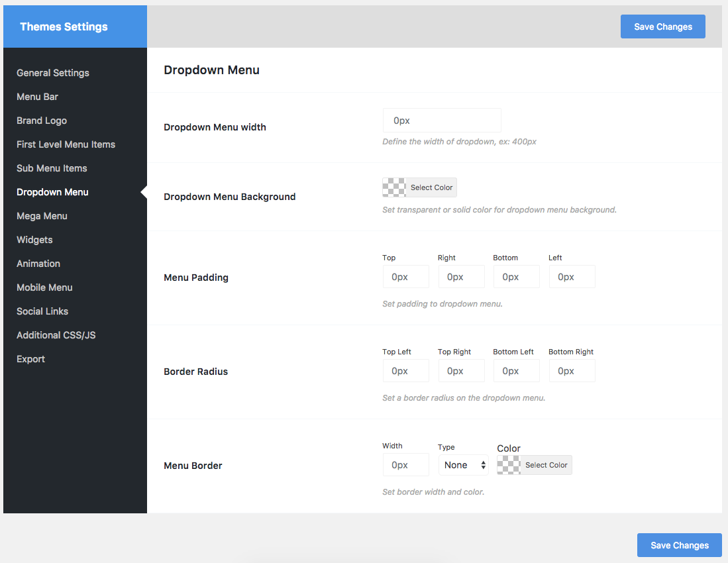Viewport: 728px width, 563px height.
Task: Open the Additional CSS/JS section
Action: coord(56,335)
